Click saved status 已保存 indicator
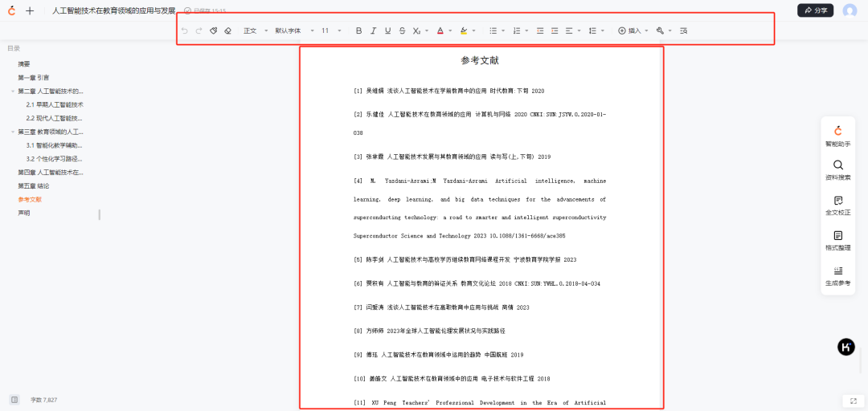 tap(205, 11)
